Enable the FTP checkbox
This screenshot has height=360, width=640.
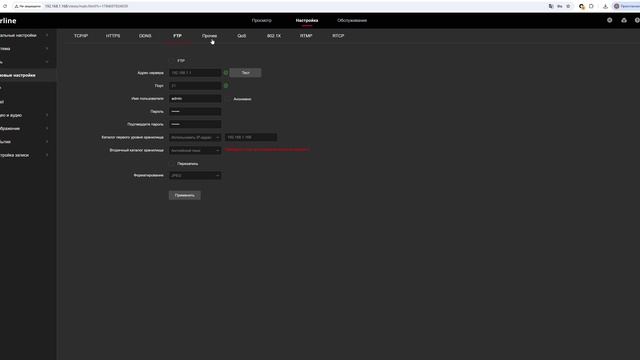pyautogui.click(x=171, y=60)
